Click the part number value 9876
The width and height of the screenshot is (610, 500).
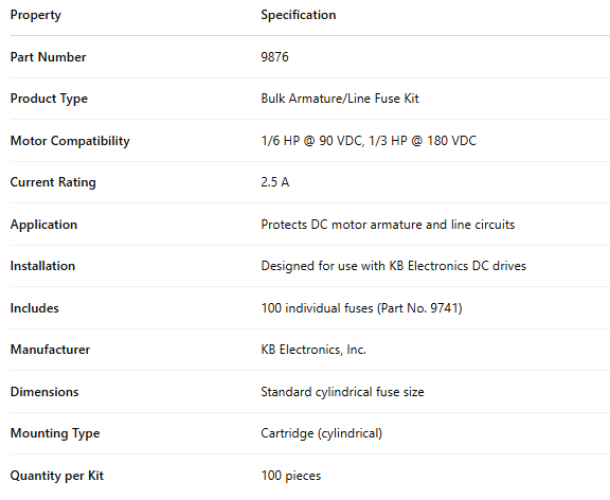275,57
